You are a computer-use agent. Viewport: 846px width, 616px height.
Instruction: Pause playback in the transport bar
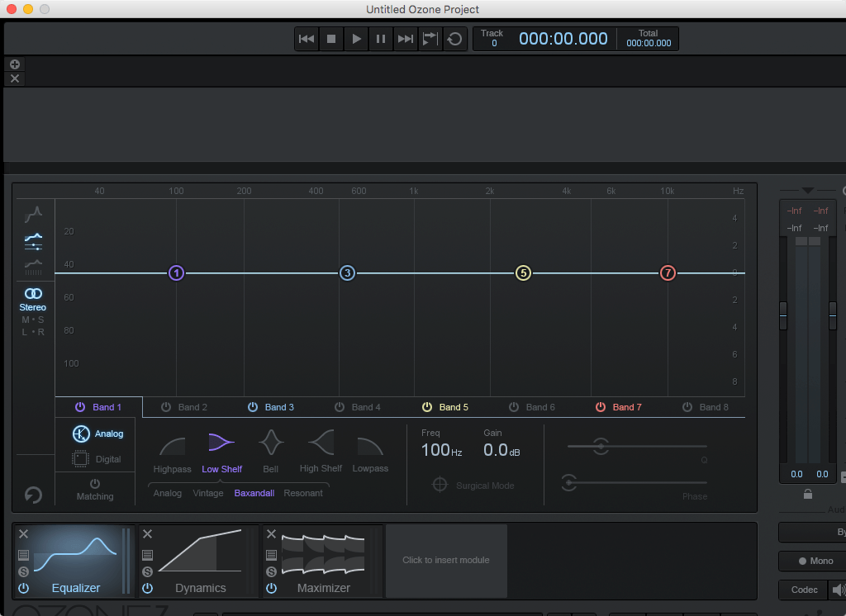(380, 39)
